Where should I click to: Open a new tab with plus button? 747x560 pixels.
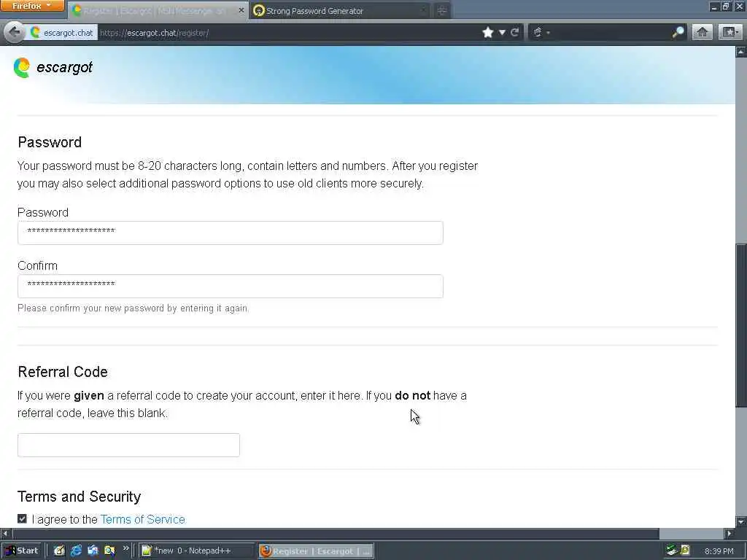[x=441, y=10]
